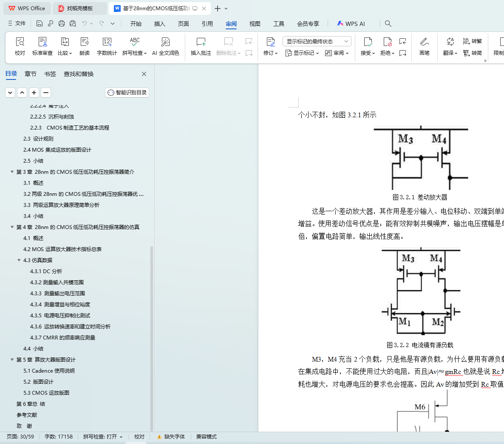
Task: Switch to 书签 navigation tab
Action: coord(50,74)
